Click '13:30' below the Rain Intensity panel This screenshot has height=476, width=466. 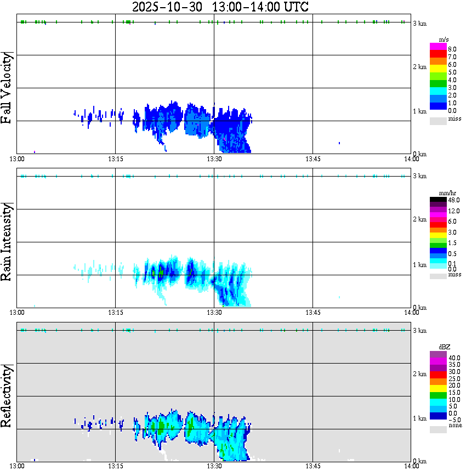[x=214, y=313]
